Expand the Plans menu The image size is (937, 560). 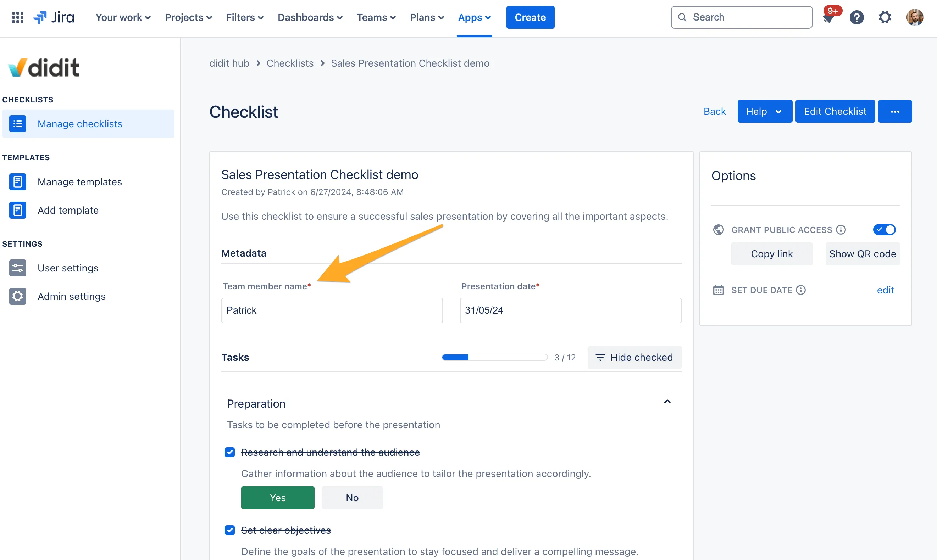[x=427, y=17]
